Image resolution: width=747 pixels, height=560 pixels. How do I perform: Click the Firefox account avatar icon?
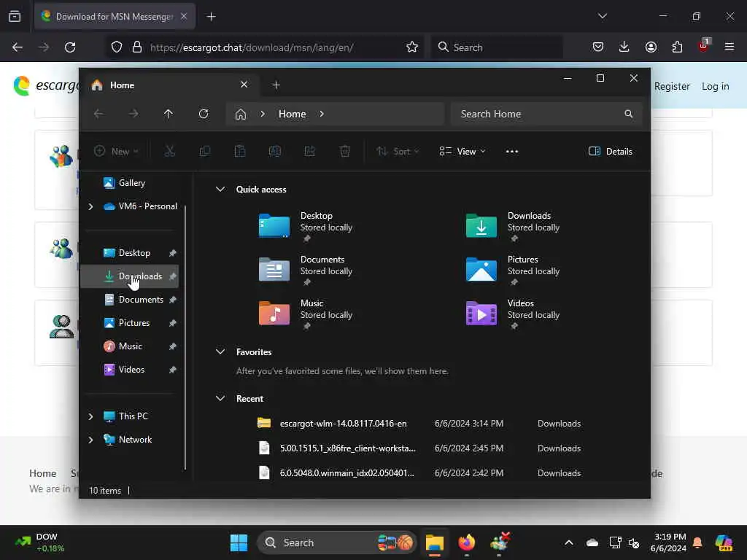coord(651,47)
